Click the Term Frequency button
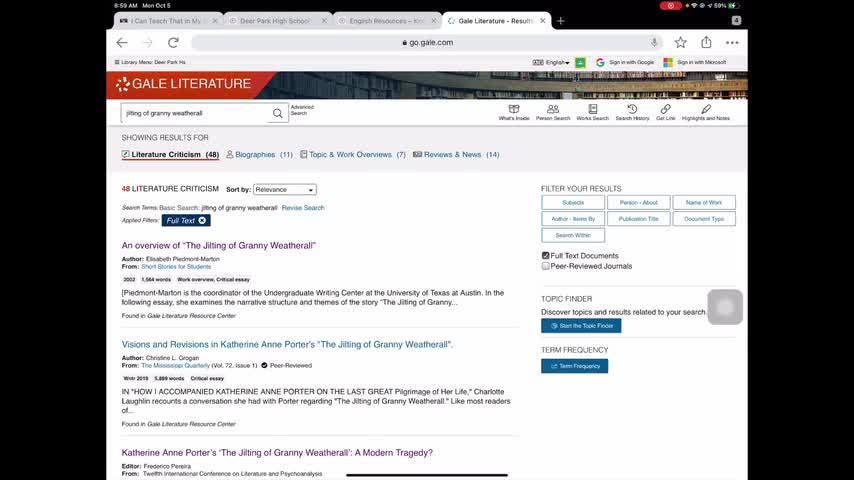 pyautogui.click(x=574, y=366)
